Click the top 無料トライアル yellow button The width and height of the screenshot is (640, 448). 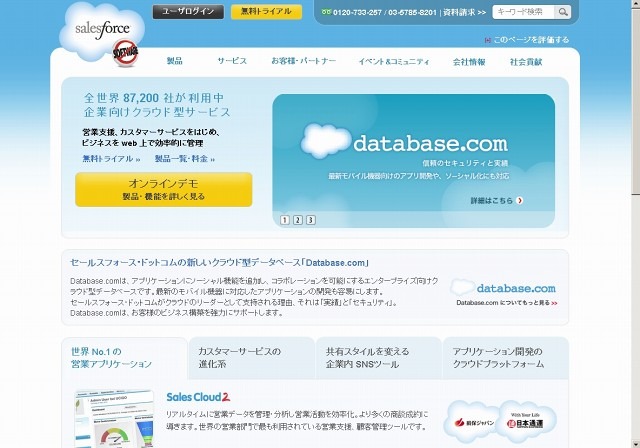(x=267, y=12)
